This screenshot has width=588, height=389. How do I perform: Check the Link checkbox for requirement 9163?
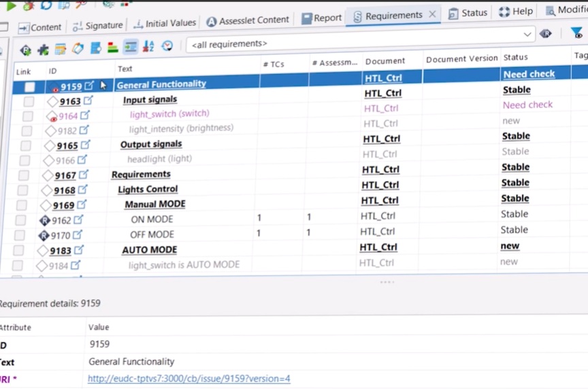(29, 101)
